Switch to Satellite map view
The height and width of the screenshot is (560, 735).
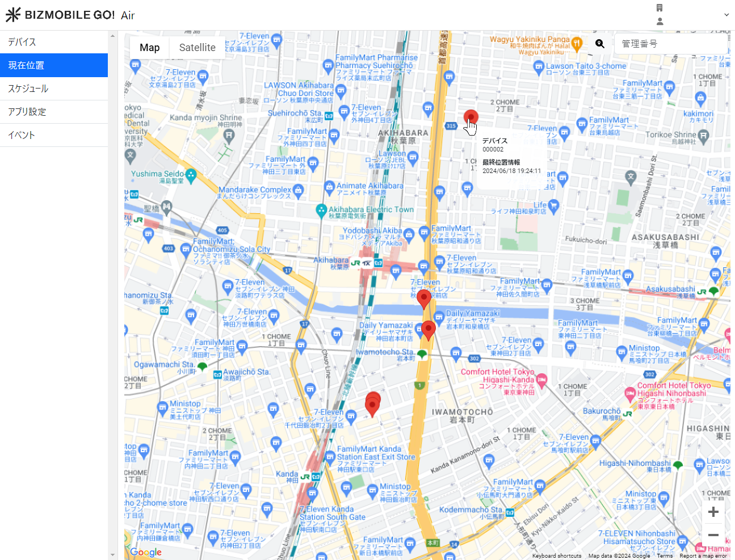[197, 48]
